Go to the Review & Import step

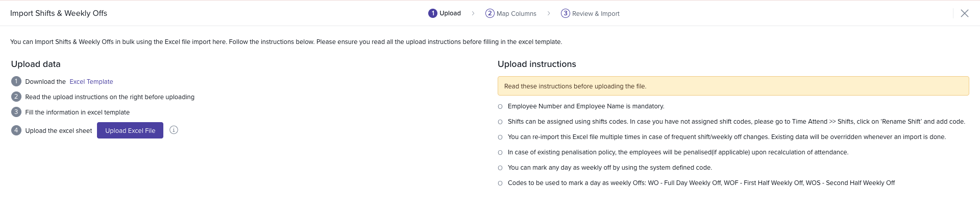tap(590, 13)
